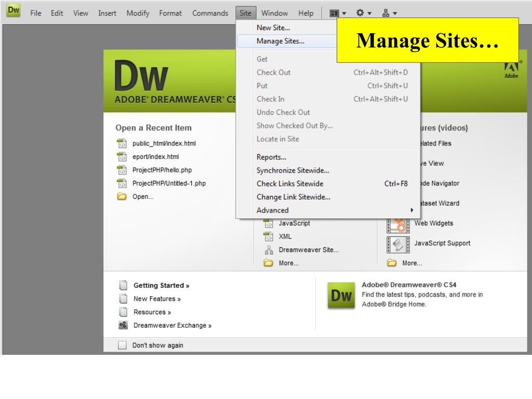Image resolution: width=532 pixels, height=399 pixels.
Task: Open the Modify menu
Action: click(138, 13)
